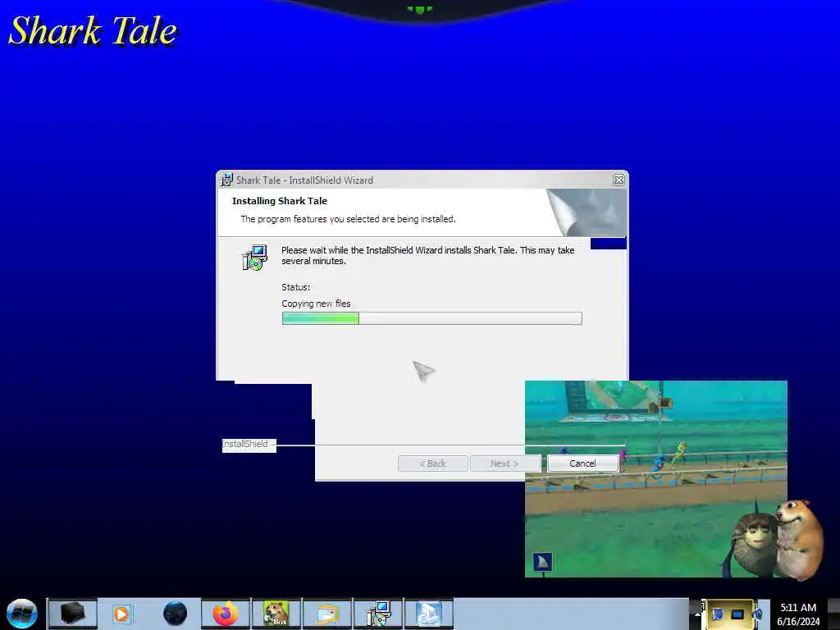This screenshot has width=840, height=630.
Task: Click the InstallShield label text
Action: point(245,444)
